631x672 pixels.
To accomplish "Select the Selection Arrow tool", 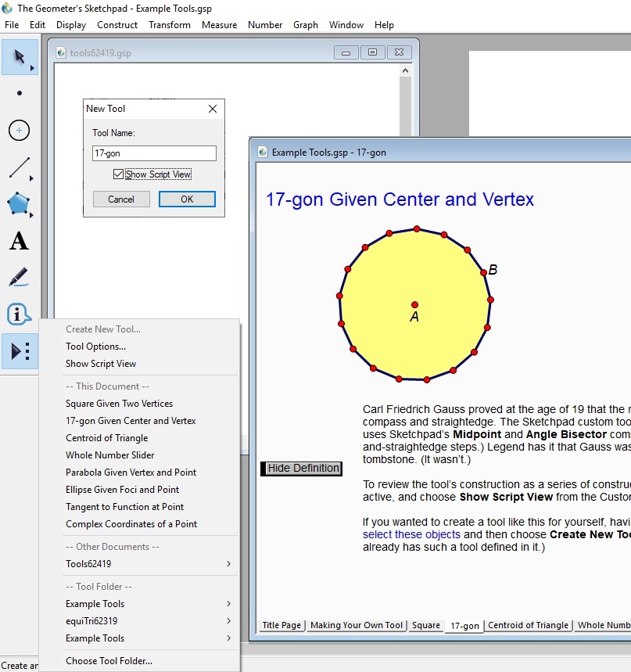I will click(20, 57).
